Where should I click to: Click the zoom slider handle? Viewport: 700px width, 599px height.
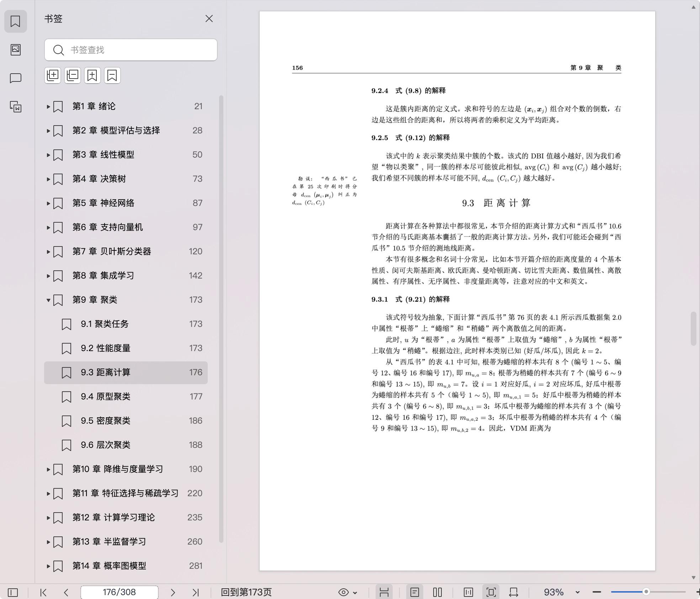(646, 592)
